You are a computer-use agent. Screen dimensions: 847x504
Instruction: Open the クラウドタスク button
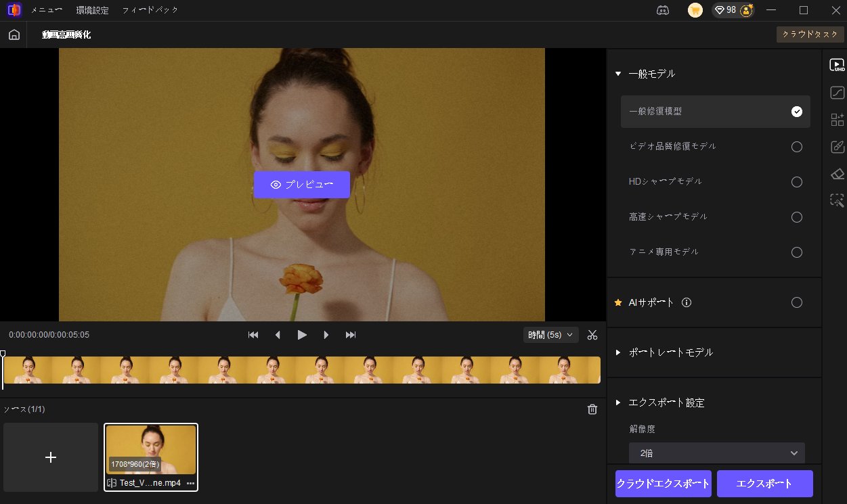pyautogui.click(x=810, y=35)
